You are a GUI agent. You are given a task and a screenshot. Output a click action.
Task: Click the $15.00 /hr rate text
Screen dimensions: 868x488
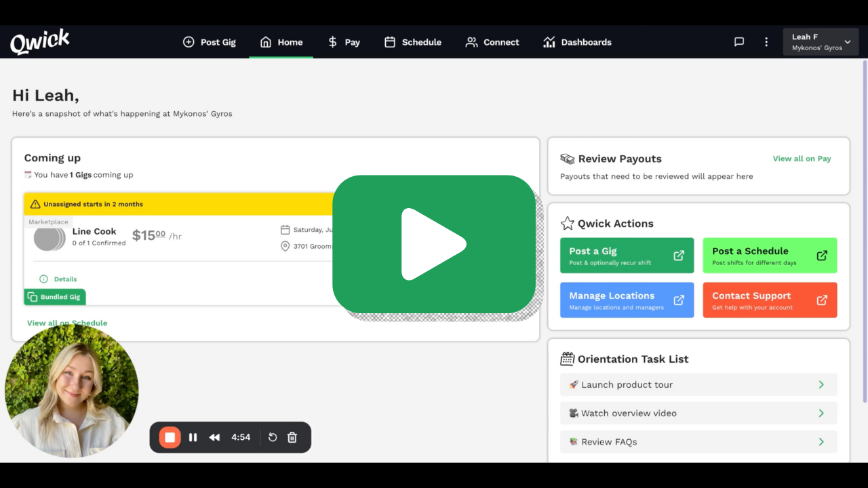click(157, 235)
